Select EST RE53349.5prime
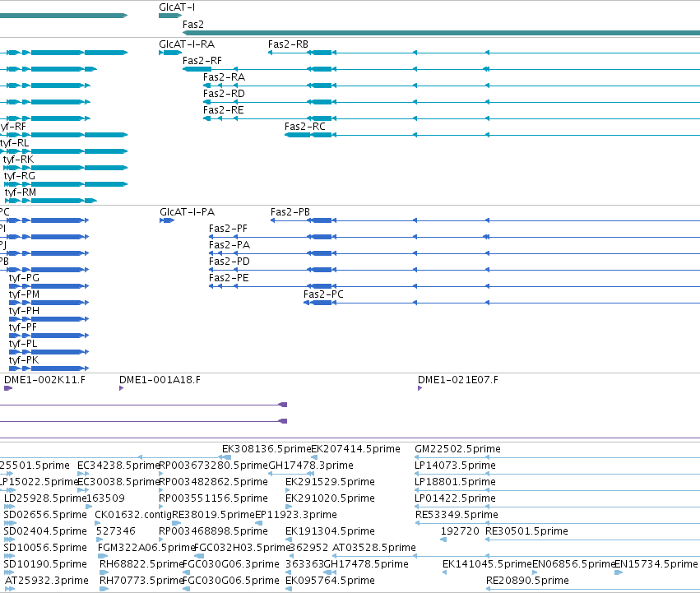700x593 pixels. [457, 515]
